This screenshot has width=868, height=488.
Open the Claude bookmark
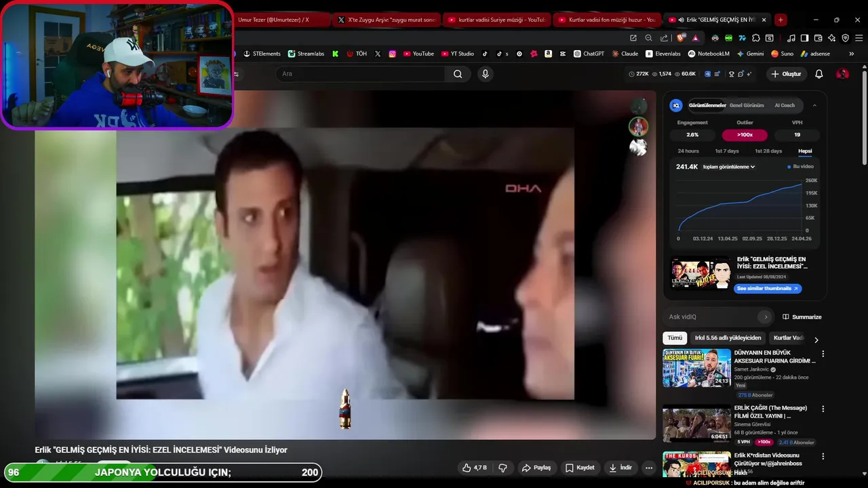[x=625, y=54]
